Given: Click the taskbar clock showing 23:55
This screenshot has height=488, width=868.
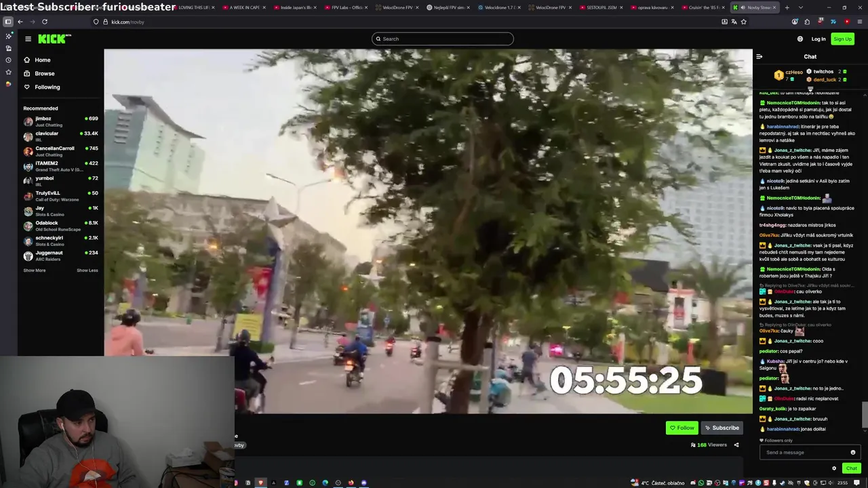Looking at the screenshot, I should (842, 483).
